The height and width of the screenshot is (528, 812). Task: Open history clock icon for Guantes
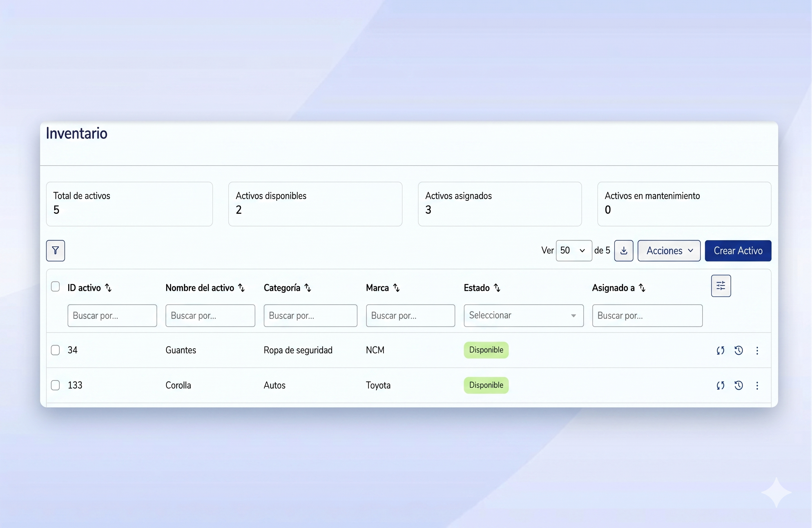coord(739,351)
